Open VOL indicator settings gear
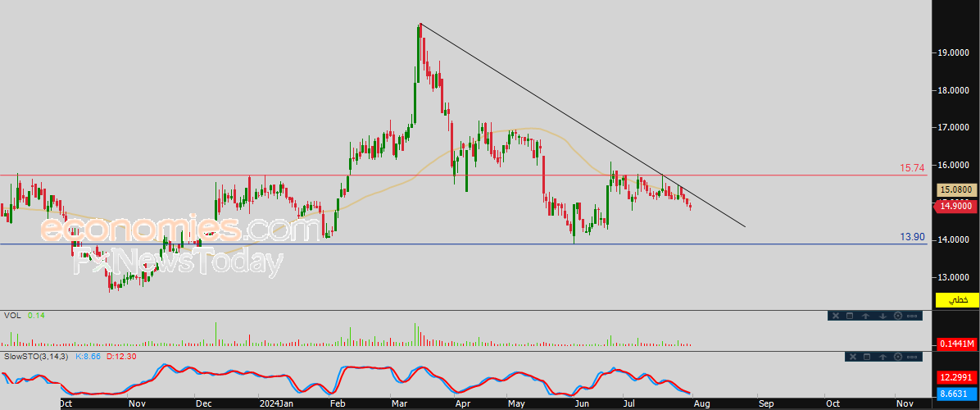The width and height of the screenshot is (980, 410). pyautogui.click(x=898, y=316)
